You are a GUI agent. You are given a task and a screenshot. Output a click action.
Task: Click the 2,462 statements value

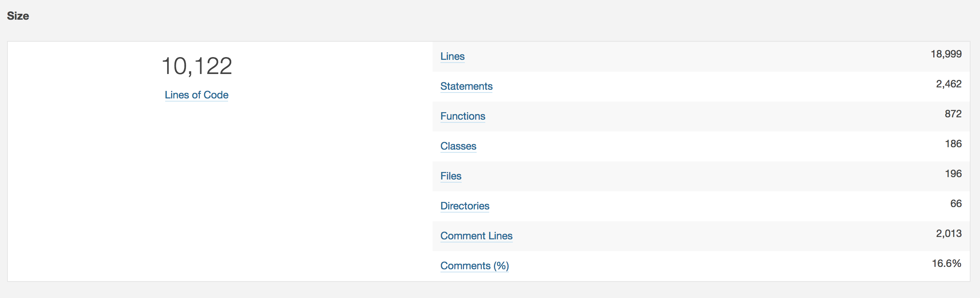pos(949,84)
